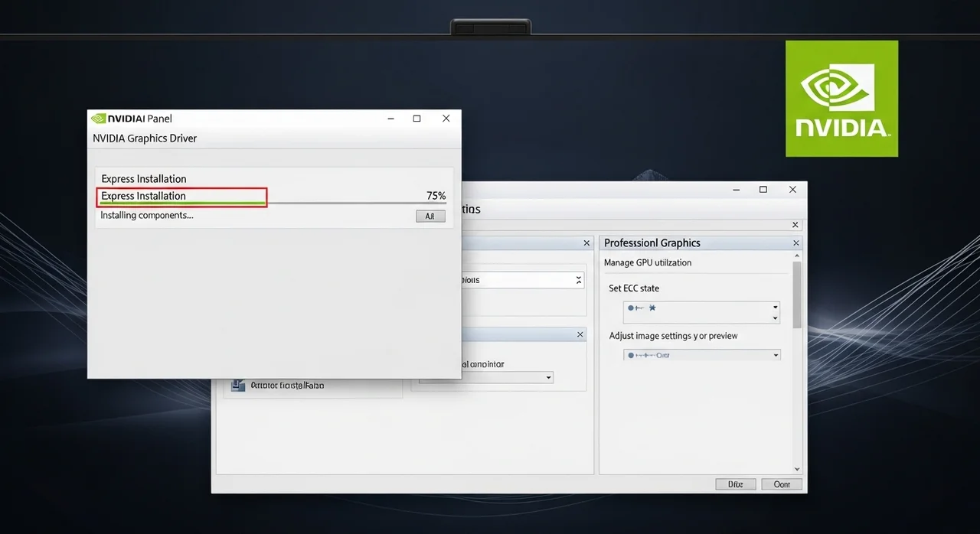Click the 'Professionl Graphics' panel title

tap(652, 243)
